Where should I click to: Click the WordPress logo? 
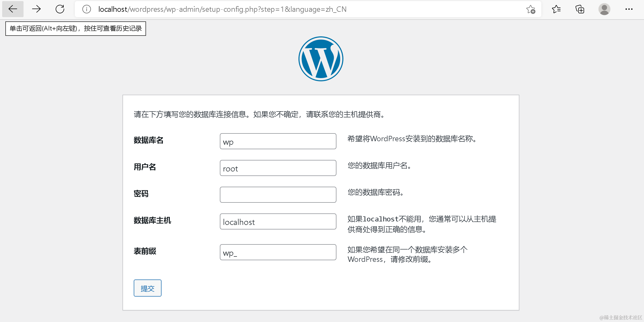point(321,59)
